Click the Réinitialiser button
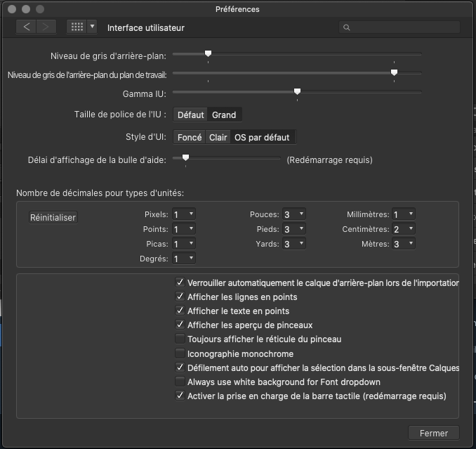Screen dimensions: 476x449 coord(53,218)
